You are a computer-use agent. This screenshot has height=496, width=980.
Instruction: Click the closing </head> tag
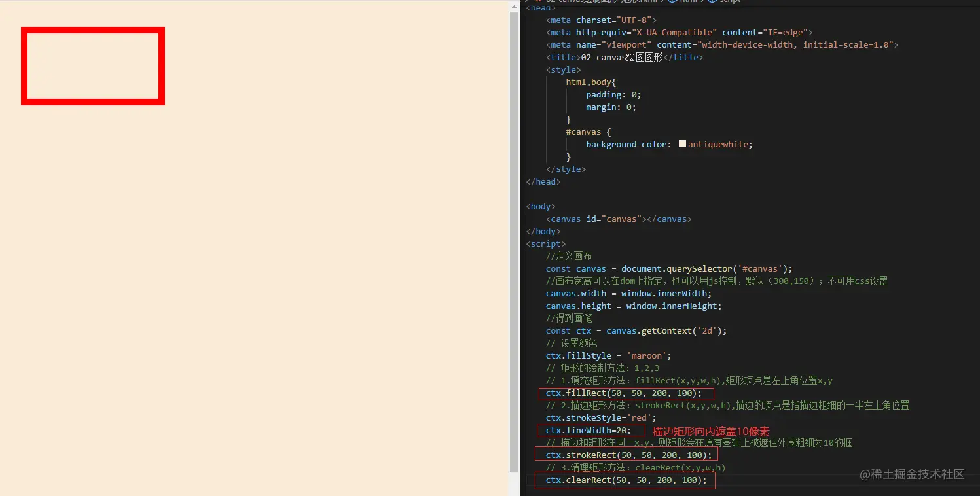point(543,181)
